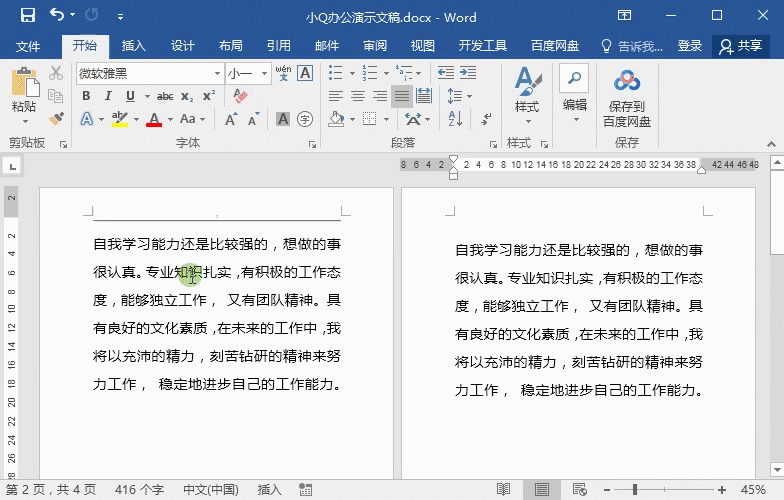784x500 pixels.
Task: Click the bullet list icon
Action: click(335, 73)
